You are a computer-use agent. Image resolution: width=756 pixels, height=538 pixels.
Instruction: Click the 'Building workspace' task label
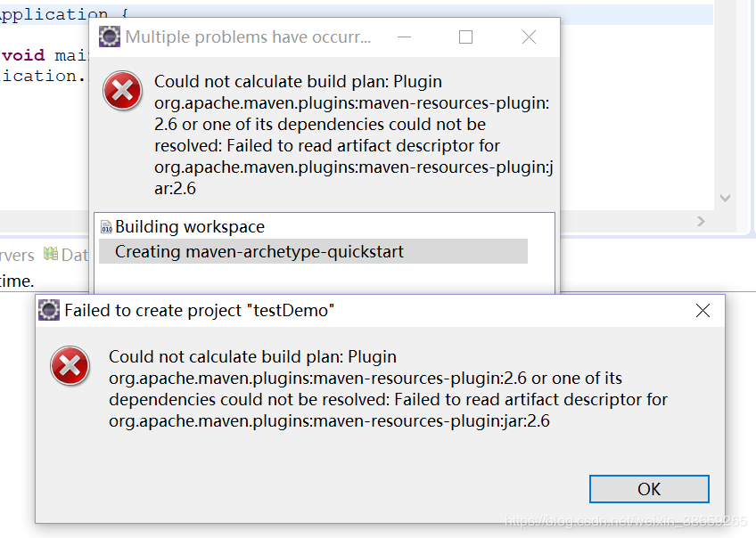pos(156,226)
